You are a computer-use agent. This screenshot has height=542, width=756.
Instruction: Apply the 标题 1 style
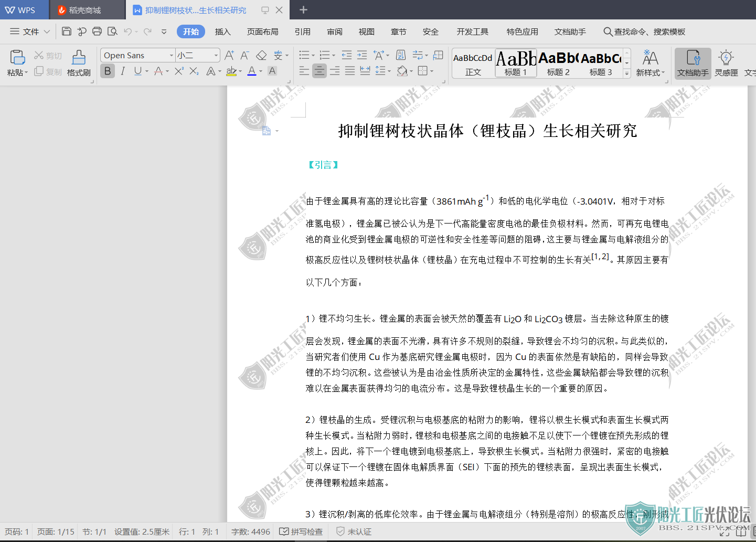tap(516, 63)
